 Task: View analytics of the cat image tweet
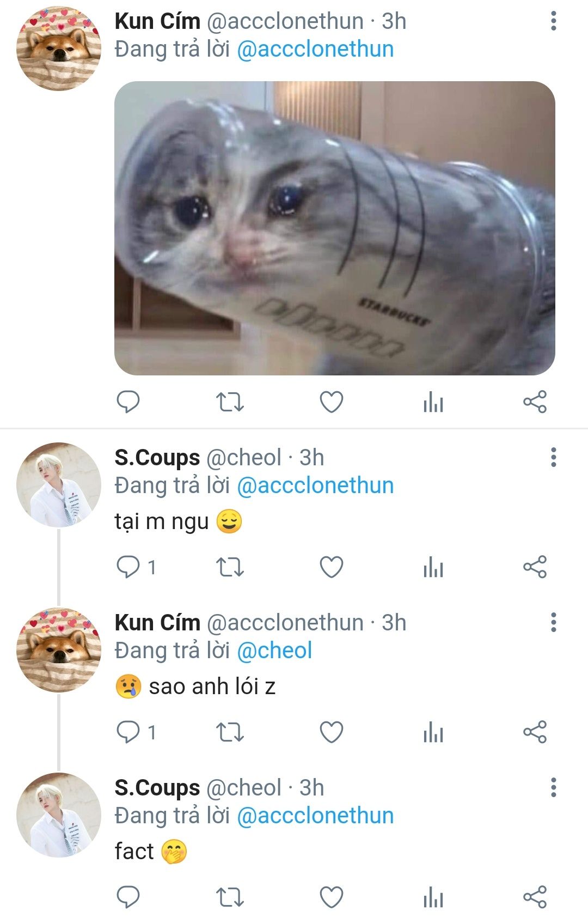coord(433,403)
